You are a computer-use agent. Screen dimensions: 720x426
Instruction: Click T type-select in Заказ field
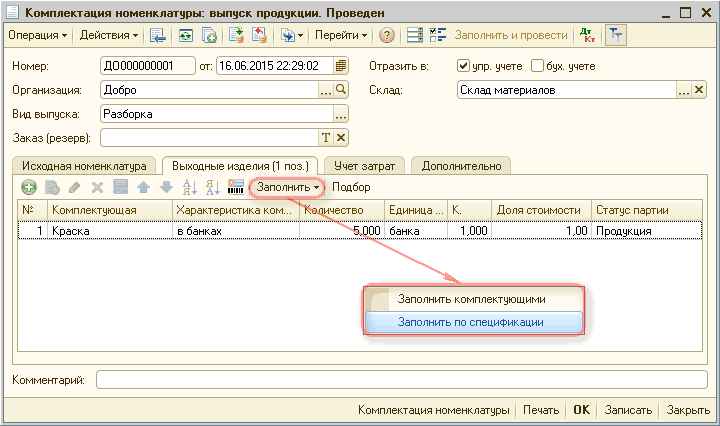tap(326, 138)
